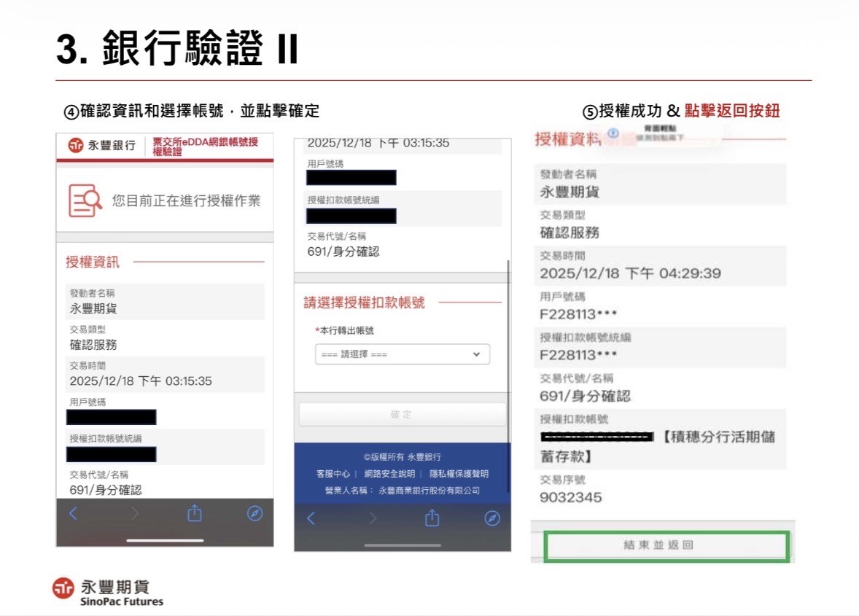Viewport: 859px width, 616px height.
Task: Click the 永豐銀行 red circular logo
Action: 75,145
